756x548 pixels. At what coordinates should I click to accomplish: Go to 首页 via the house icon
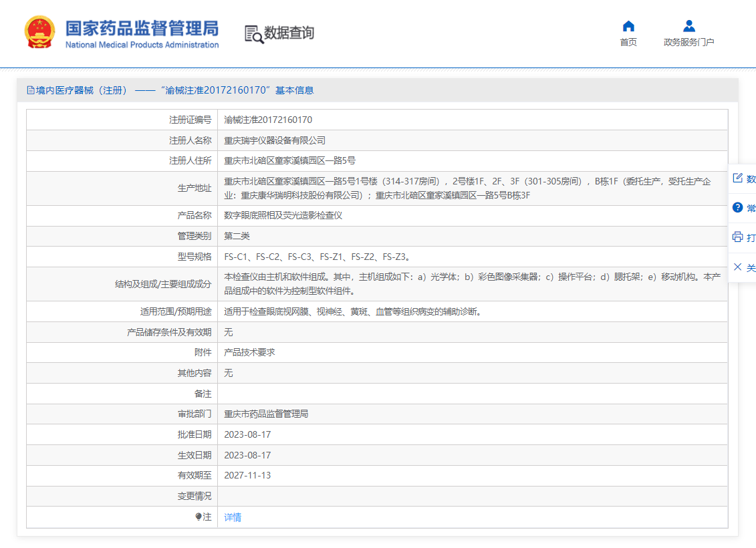[x=628, y=27]
